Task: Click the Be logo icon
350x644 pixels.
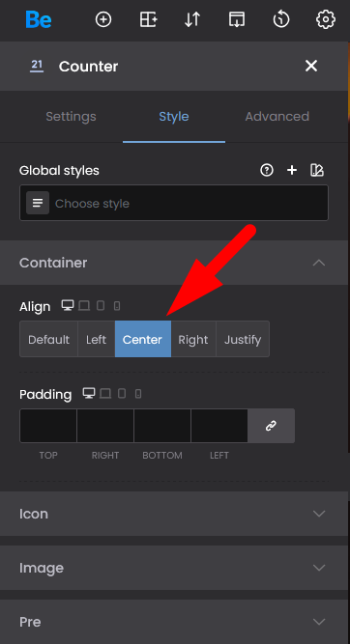Action: click(x=39, y=19)
